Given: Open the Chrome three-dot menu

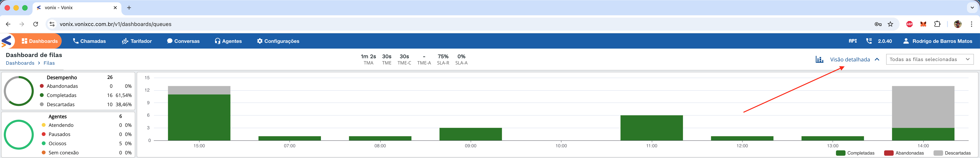Looking at the screenshot, I should click(972, 24).
